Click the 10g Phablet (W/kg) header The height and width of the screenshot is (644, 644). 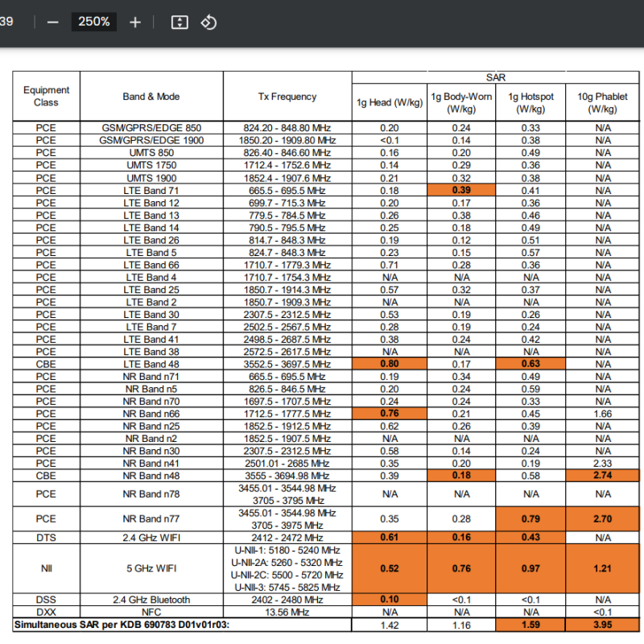click(x=602, y=103)
